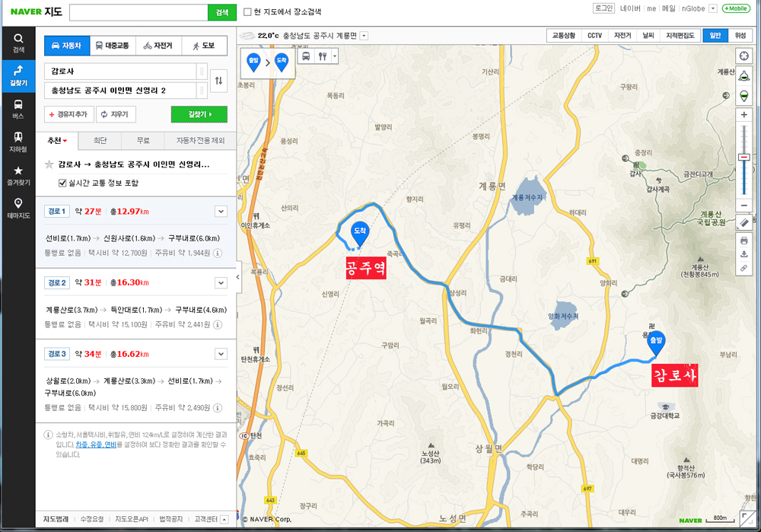
Task: Show info for route 1 fuel cost
Action: click(x=218, y=253)
